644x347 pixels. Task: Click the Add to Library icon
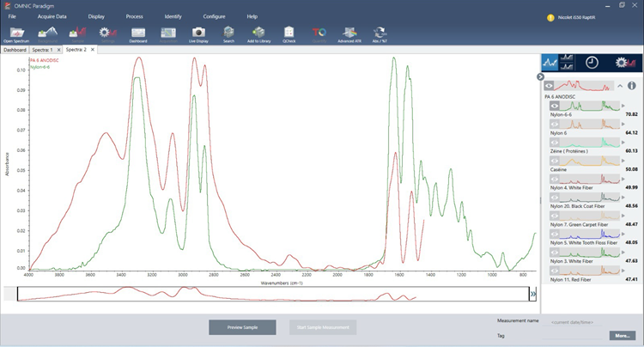point(258,33)
